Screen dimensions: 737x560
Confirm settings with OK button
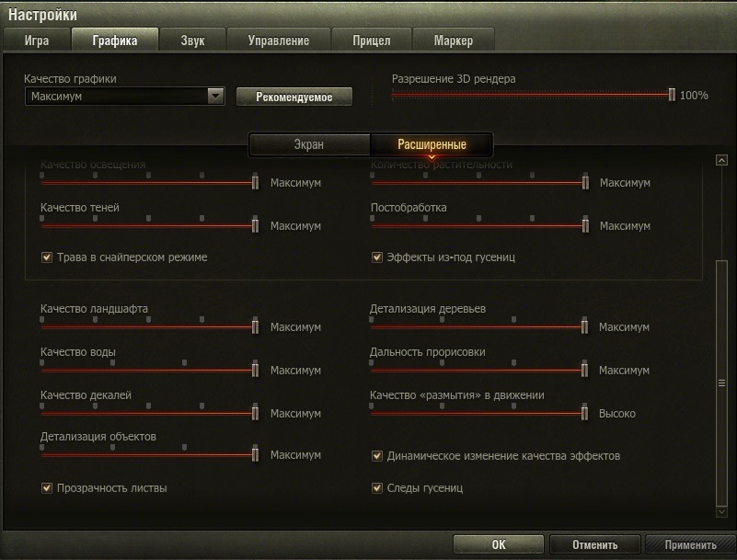[499, 544]
